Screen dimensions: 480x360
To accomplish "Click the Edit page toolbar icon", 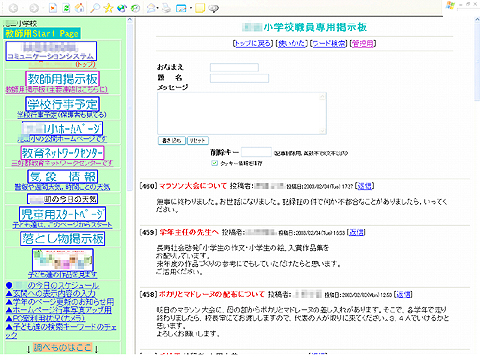I will coord(181,8).
